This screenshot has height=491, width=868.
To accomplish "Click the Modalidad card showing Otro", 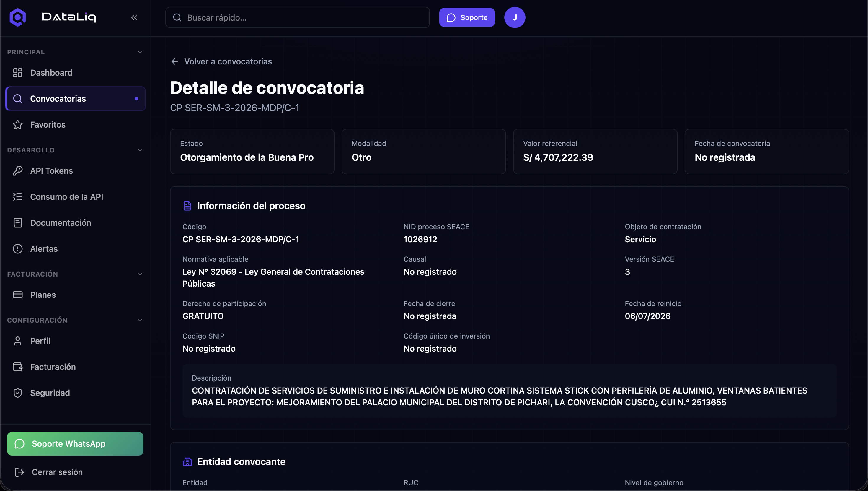I will tap(424, 152).
